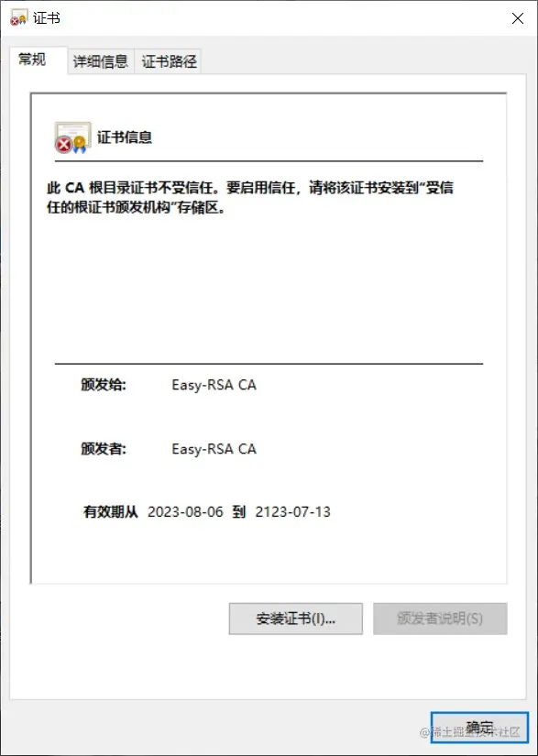Click the 证书 window title text
Image resolution: width=538 pixels, height=756 pixels.
pyautogui.click(x=47, y=19)
